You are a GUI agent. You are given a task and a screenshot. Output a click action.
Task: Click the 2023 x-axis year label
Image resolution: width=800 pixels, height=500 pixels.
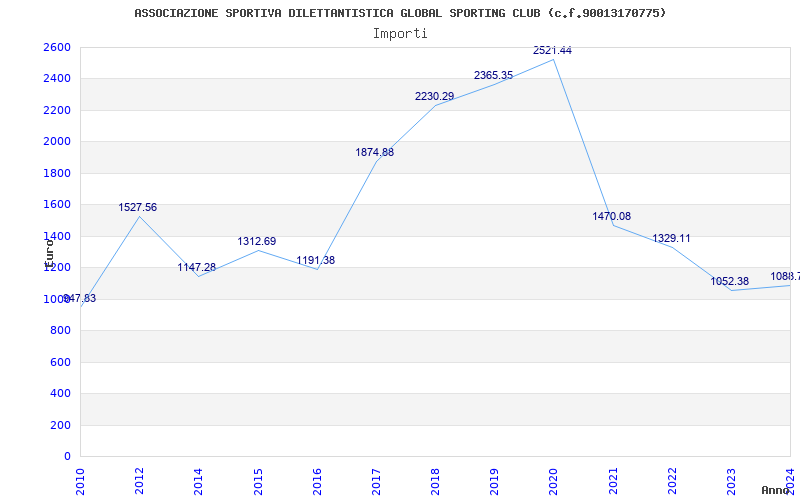(731, 481)
